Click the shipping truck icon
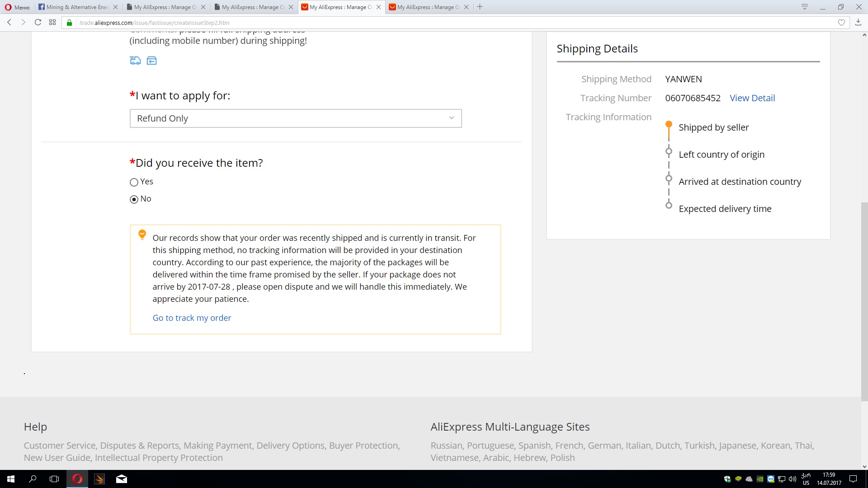Screen dimensions: 868x488 (135, 61)
